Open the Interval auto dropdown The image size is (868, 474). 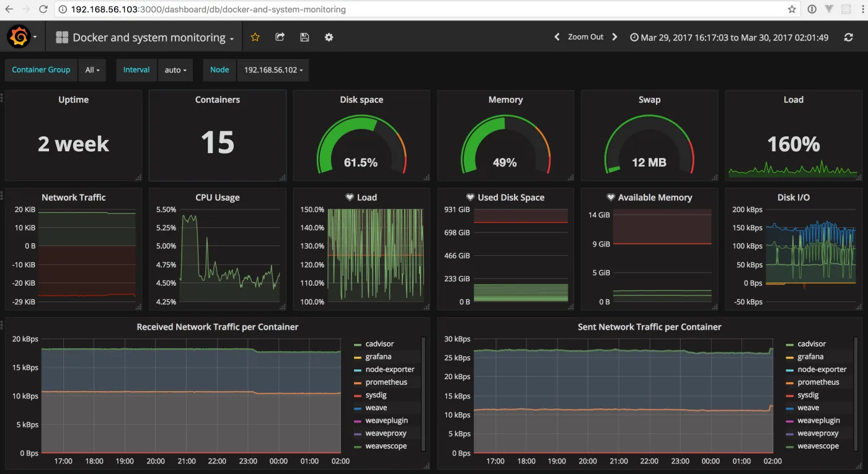[x=175, y=70]
